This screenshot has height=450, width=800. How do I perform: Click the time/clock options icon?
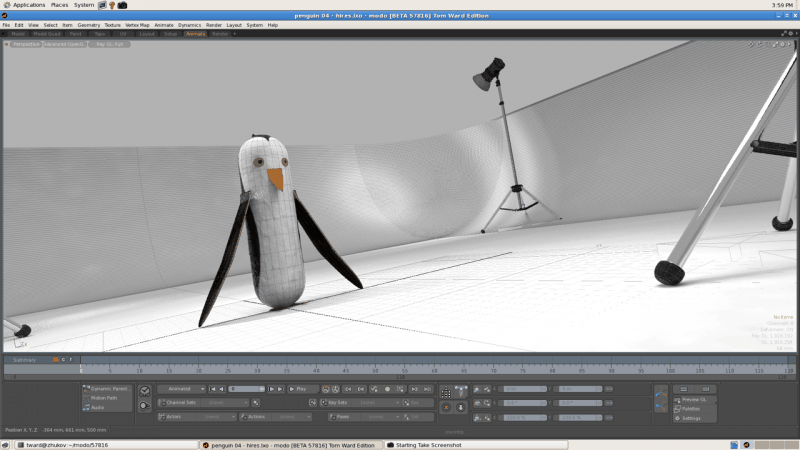point(145,391)
